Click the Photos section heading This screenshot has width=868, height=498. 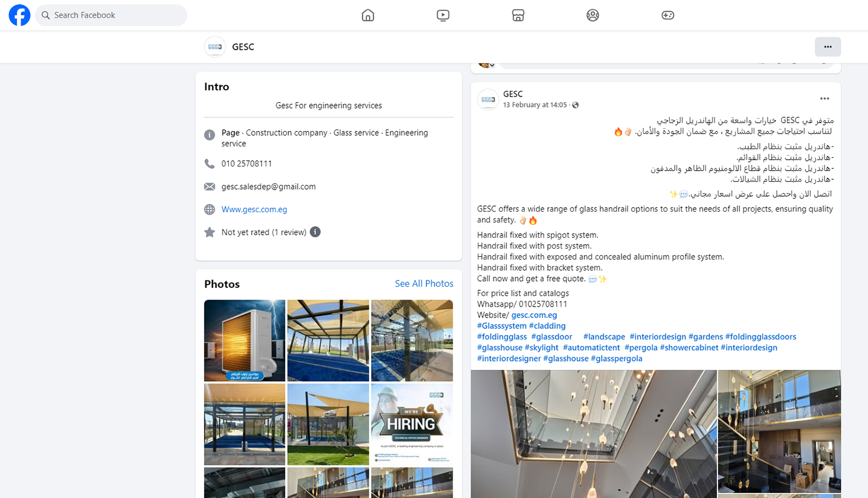coord(222,284)
